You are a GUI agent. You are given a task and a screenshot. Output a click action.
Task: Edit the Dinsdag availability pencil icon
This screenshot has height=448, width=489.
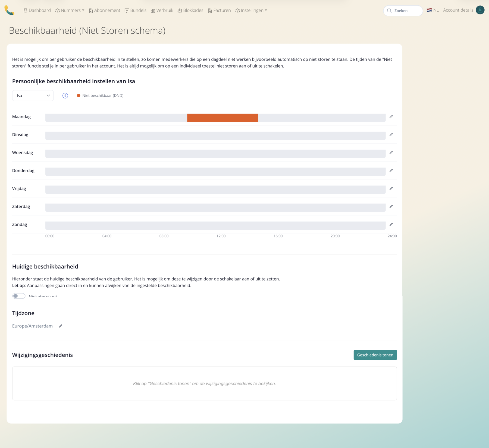pyautogui.click(x=391, y=135)
